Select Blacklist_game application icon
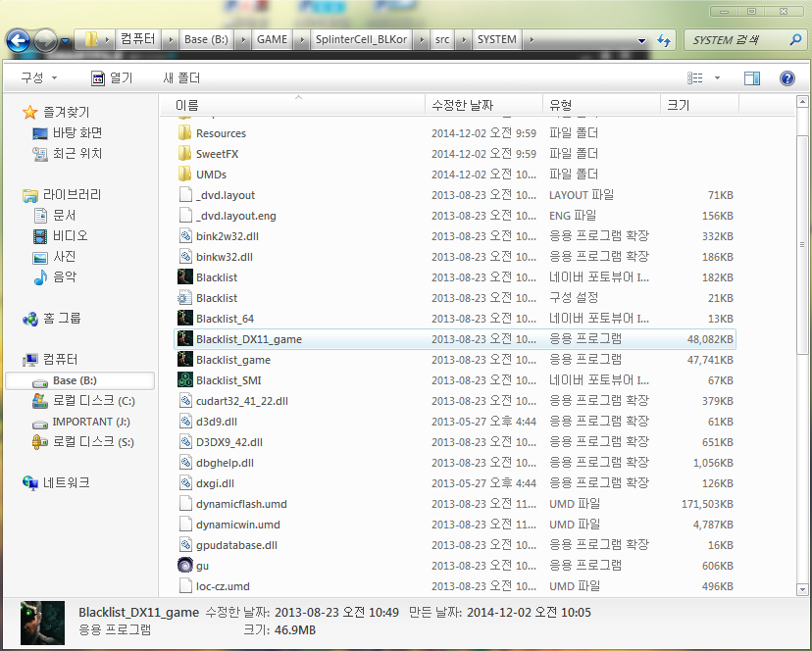 185,360
